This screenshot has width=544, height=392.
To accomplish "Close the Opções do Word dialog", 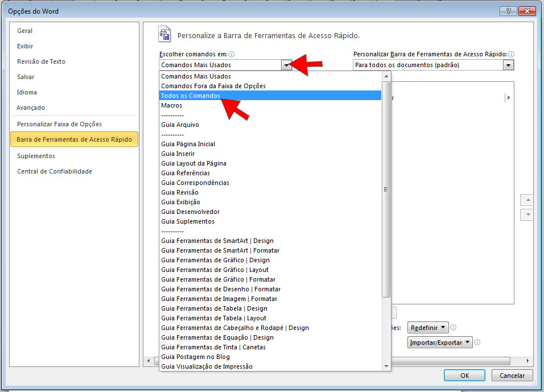I will 527,11.
